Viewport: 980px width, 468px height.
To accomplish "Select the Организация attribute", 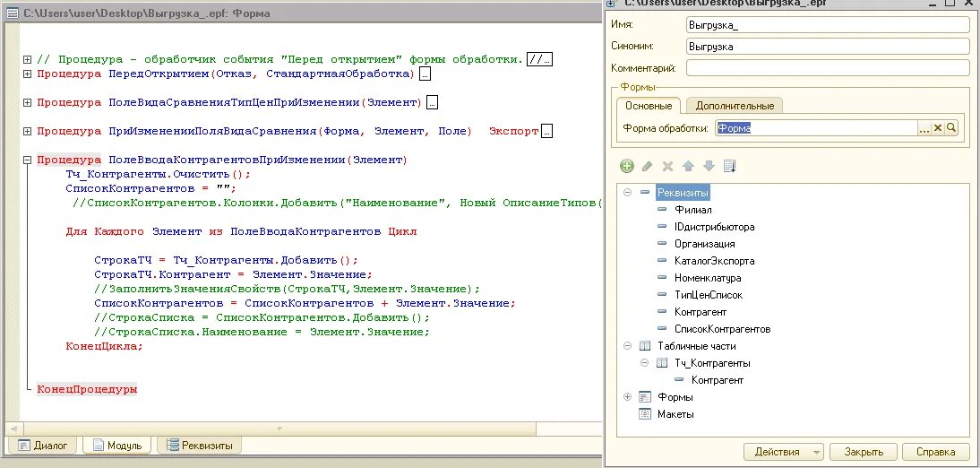I will (x=704, y=244).
